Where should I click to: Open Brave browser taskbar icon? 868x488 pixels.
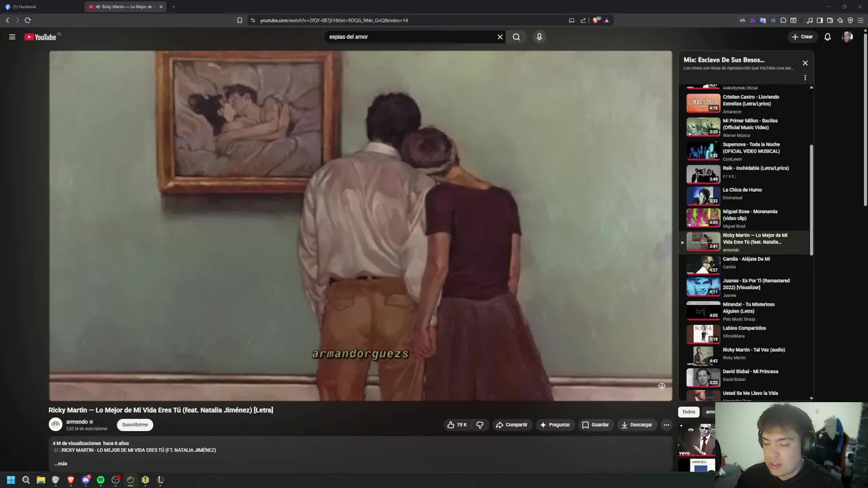pyautogui.click(x=71, y=480)
